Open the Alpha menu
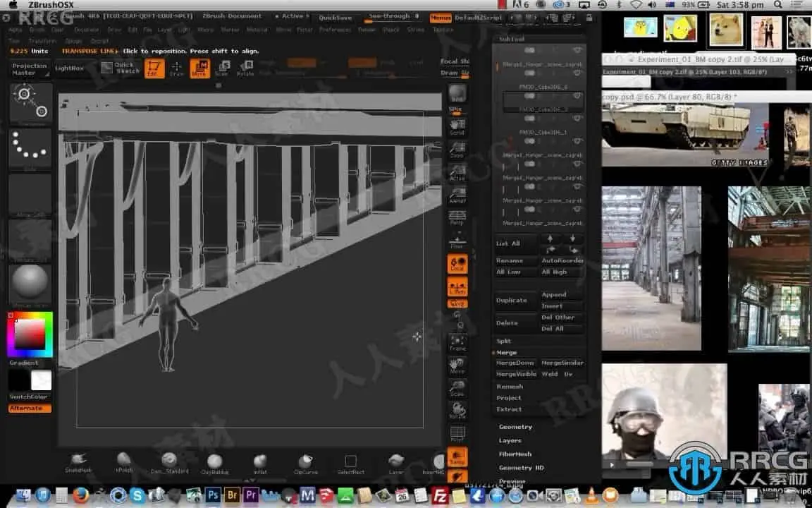 pyautogui.click(x=15, y=30)
